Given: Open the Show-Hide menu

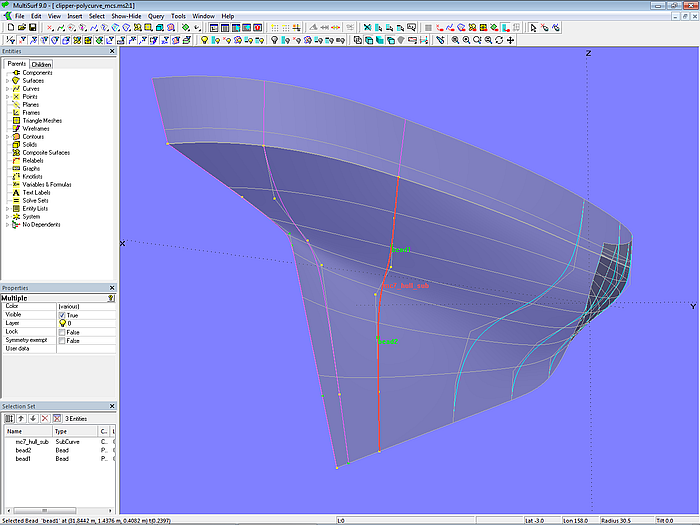Looking at the screenshot, I should 125,16.
